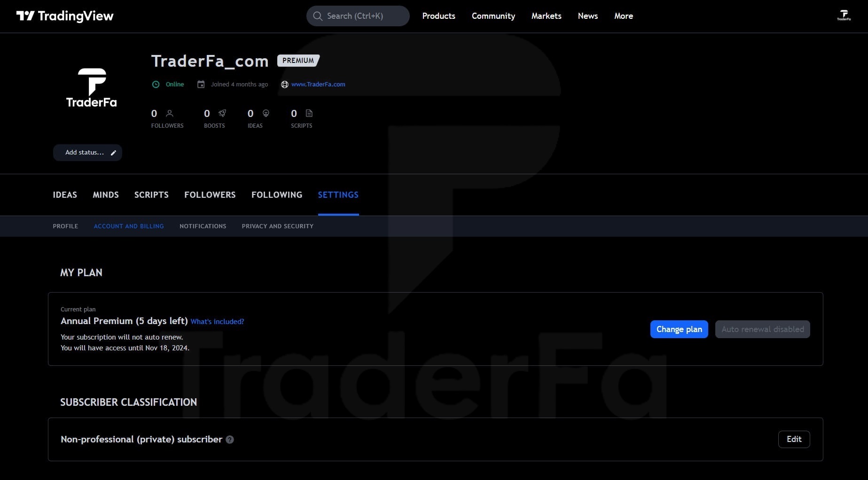Open the More menu

(624, 16)
